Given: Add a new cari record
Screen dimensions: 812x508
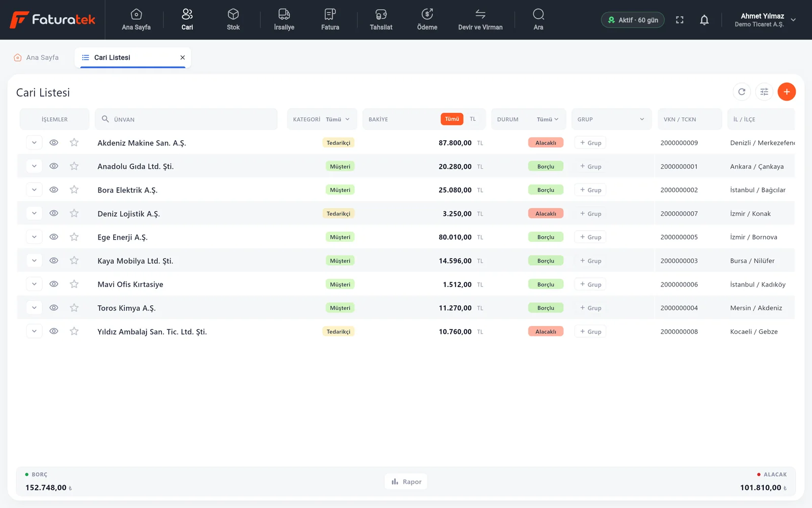Looking at the screenshot, I should pos(787,92).
